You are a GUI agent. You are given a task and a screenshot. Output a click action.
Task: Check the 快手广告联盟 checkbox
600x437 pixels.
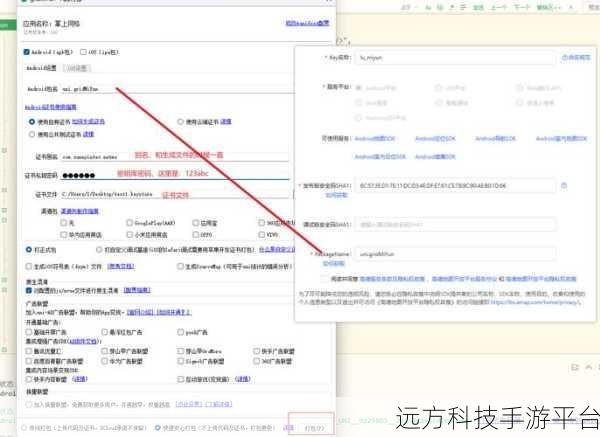click(256, 351)
